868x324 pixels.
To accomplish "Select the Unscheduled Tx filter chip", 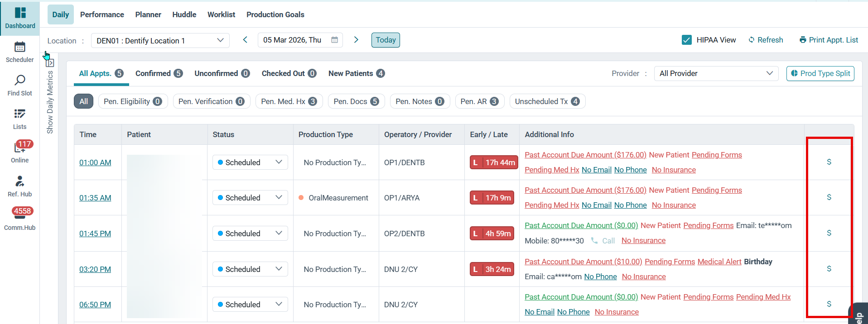I will [547, 101].
